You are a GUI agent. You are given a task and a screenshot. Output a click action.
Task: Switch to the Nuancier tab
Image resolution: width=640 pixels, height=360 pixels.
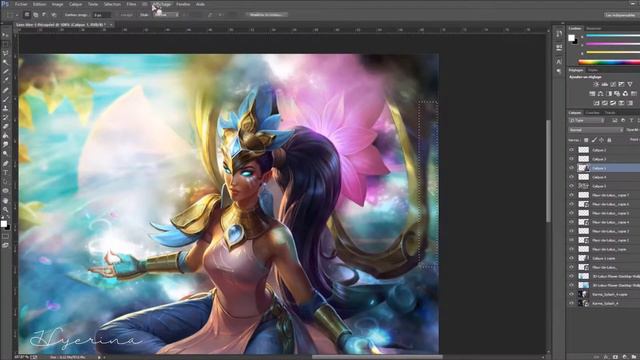594,28
